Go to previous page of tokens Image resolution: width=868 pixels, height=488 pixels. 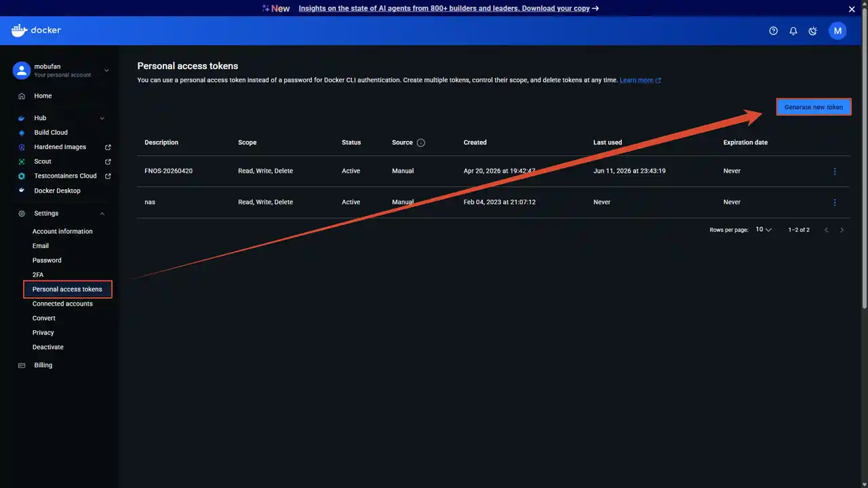(826, 230)
